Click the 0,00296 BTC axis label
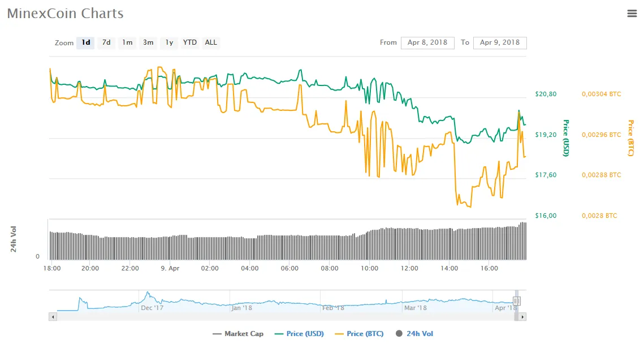This screenshot has height=344, width=644. [x=601, y=135]
